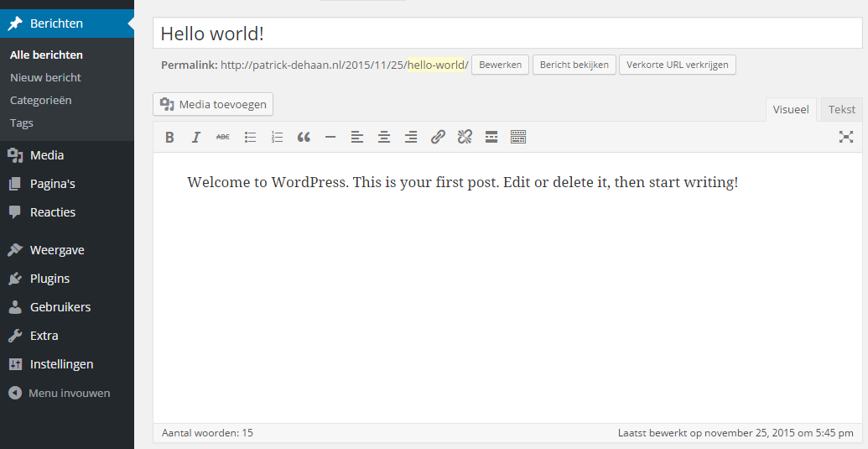868x449 pixels.
Task: Toggle the toolbar kitchen sink
Action: click(x=518, y=138)
